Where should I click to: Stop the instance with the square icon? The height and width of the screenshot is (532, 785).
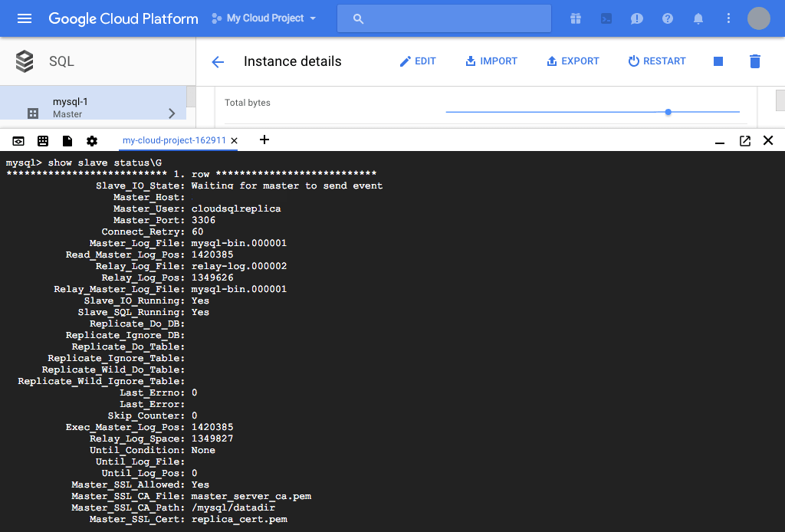point(718,61)
